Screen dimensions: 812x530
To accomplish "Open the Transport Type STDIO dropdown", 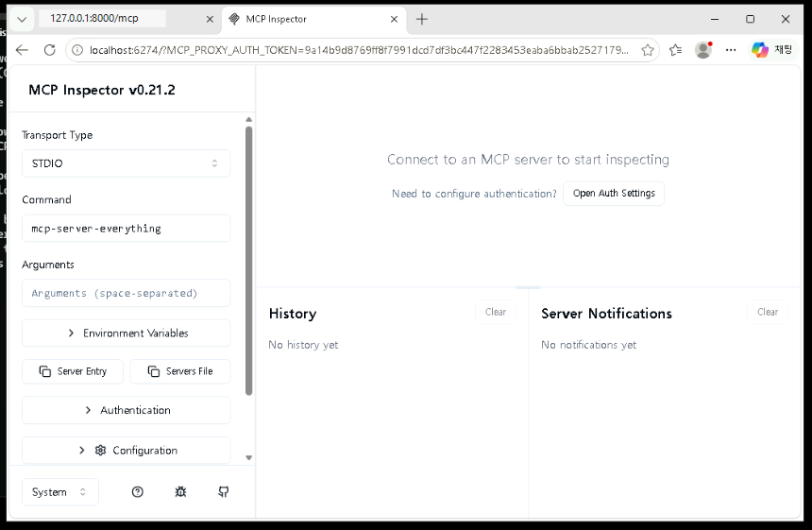I will click(126, 163).
